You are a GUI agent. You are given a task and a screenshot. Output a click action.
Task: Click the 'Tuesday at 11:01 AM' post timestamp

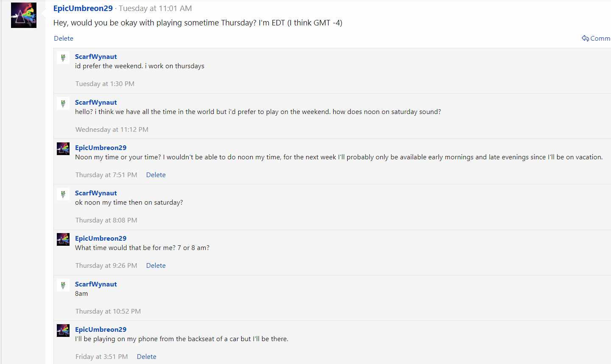pyautogui.click(x=155, y=8)
